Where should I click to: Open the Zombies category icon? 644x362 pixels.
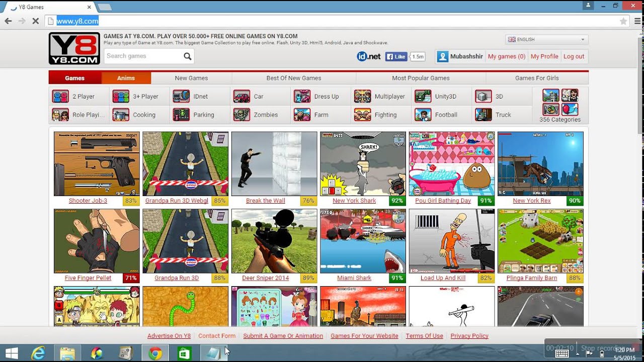tap(242, 115)
